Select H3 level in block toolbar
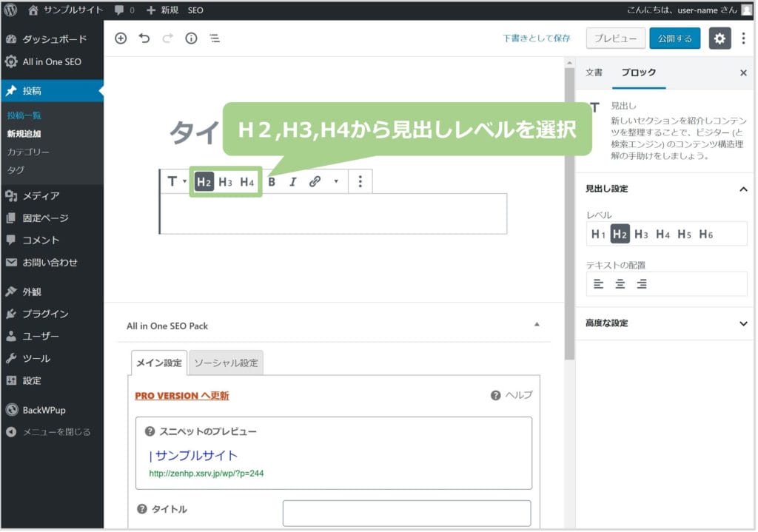 tap(225, 181)
